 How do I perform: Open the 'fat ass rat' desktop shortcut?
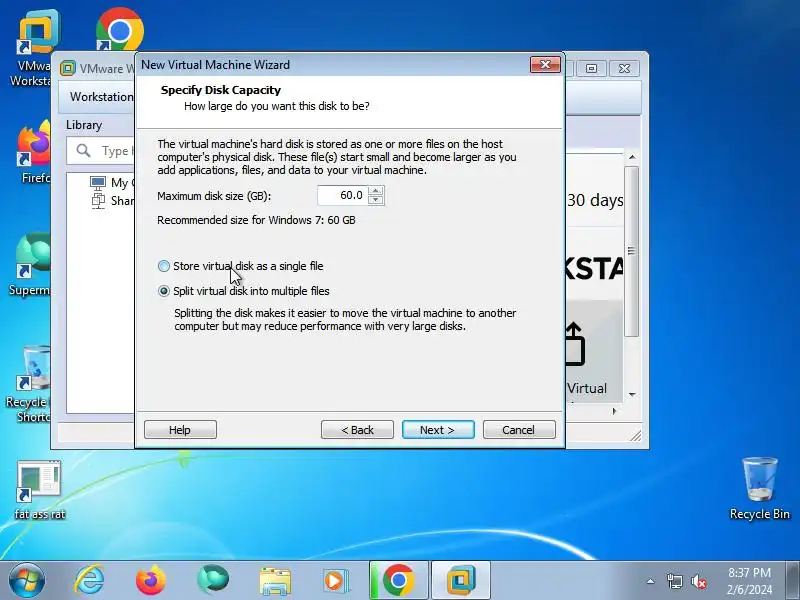point(39,490)
